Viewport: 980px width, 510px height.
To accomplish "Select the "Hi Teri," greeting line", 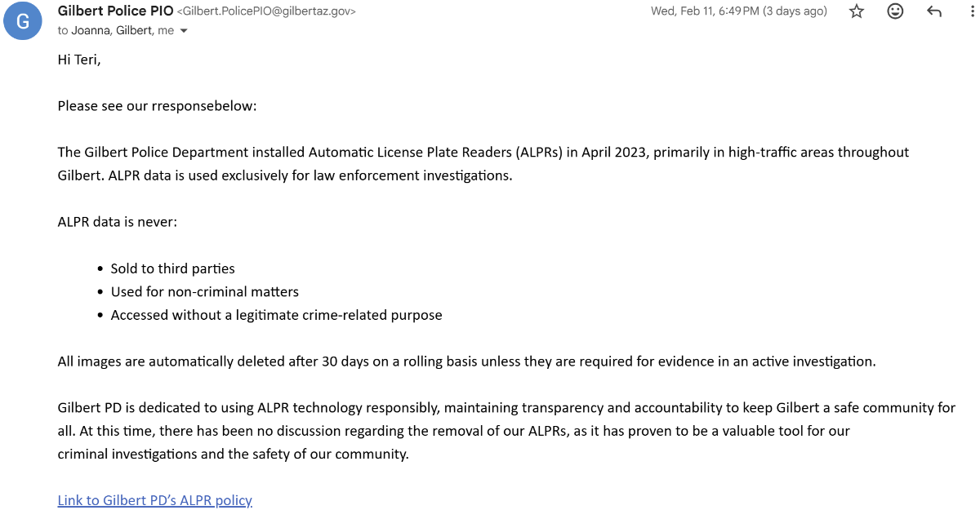I will (x=78, y=59).
